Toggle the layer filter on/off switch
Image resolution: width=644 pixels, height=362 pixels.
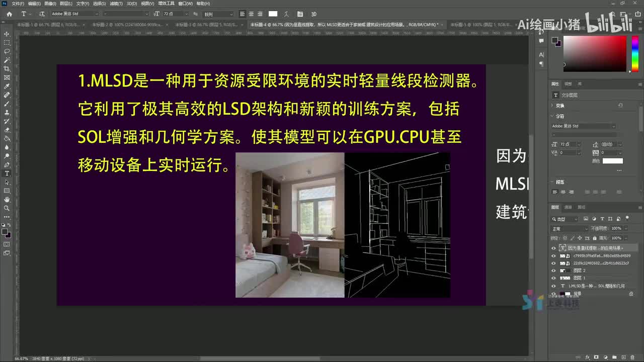point(626,219)
